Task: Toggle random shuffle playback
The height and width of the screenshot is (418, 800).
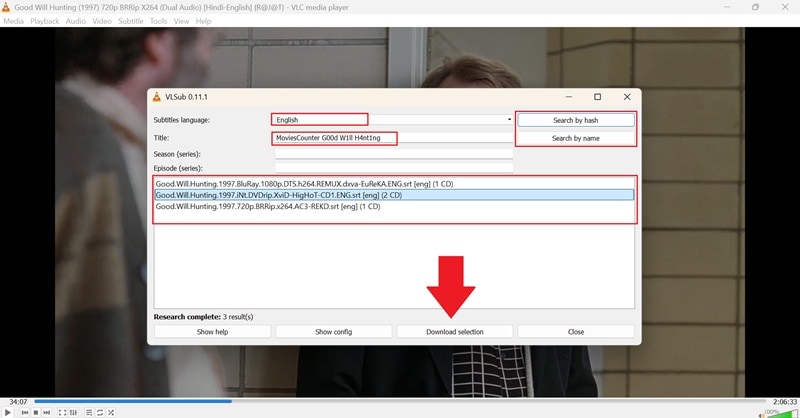Action: click(111, 412)
